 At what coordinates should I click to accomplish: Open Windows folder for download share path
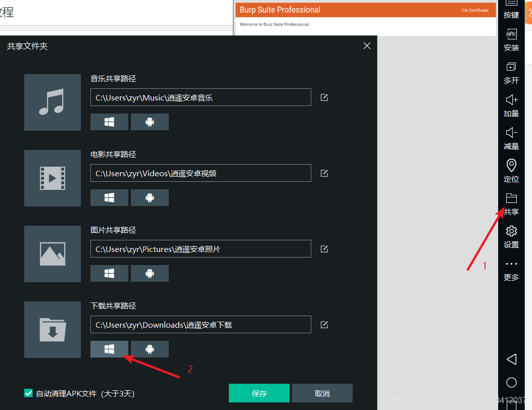[x=109, y=349]
